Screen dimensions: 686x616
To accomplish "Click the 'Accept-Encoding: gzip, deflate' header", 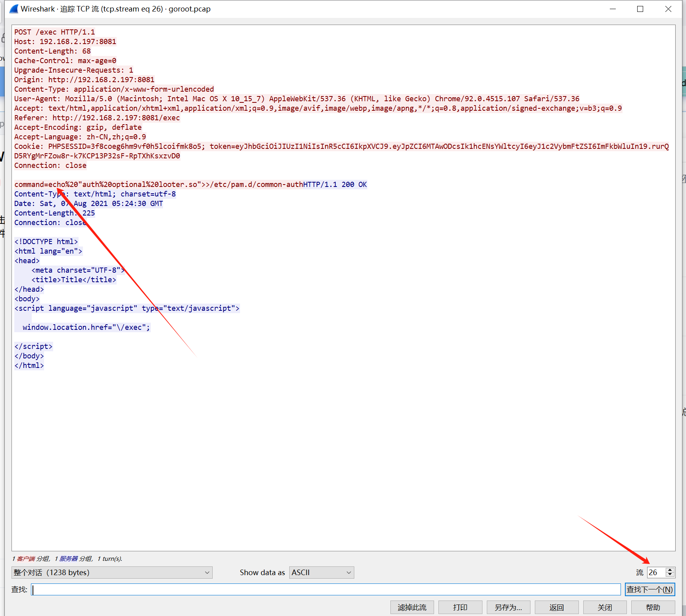I will point(78,127).
